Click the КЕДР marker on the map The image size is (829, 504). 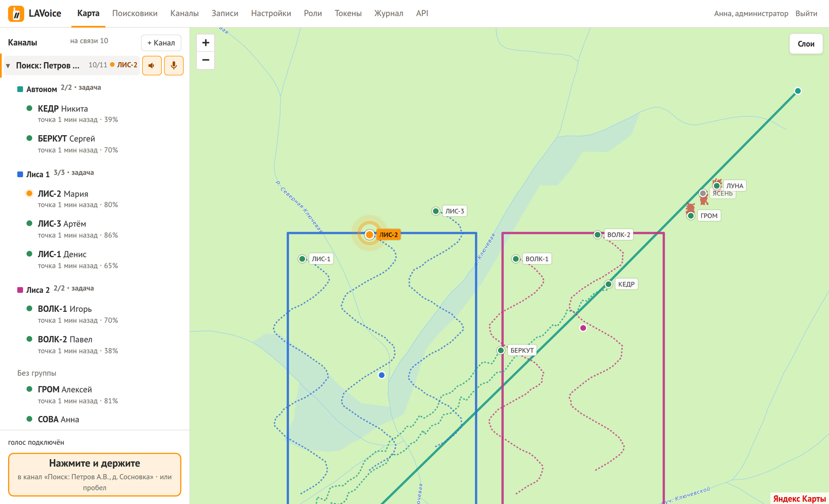point(609,284)
